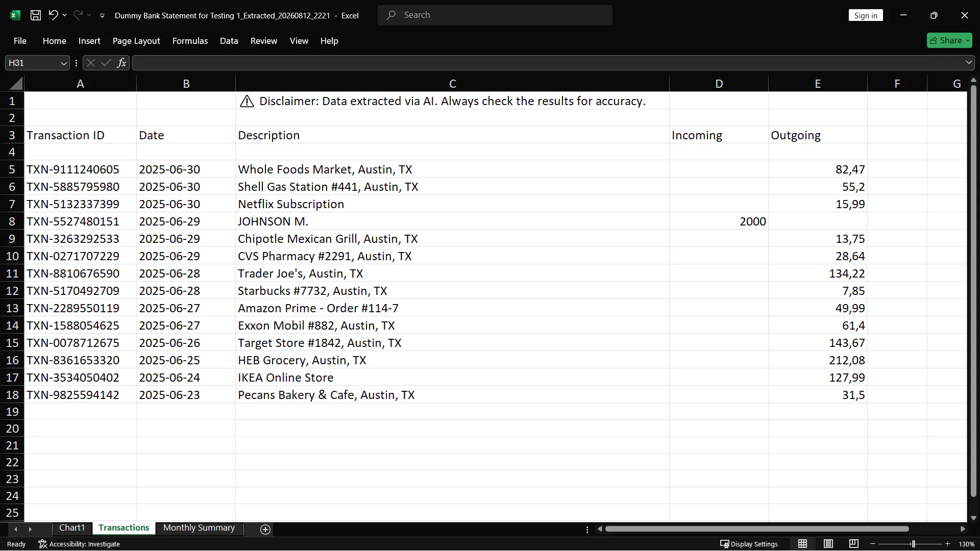Click the Select All corner triangle
The width and height of the screenshot is (980, 551).
pos(16,84)
